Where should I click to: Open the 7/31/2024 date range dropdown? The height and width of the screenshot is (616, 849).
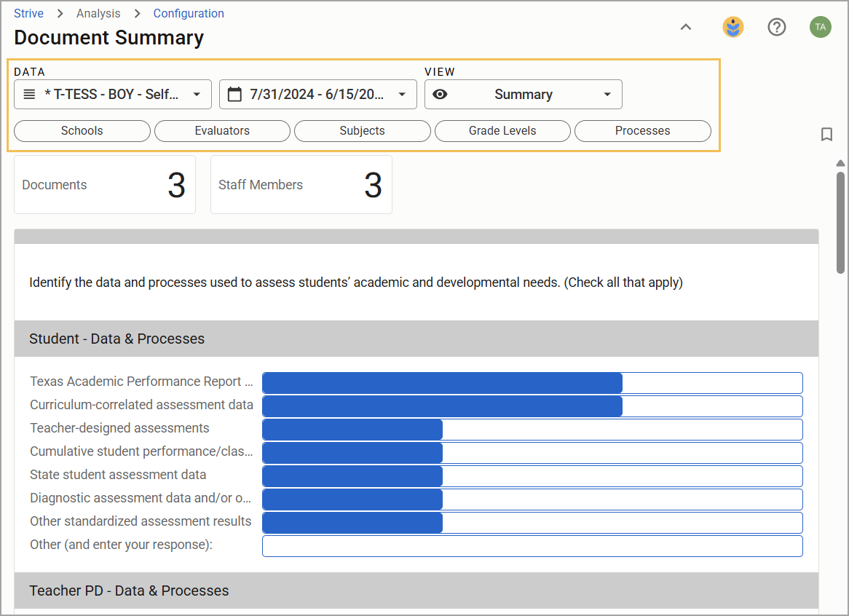pyautogui.click(x=318, y=94)
